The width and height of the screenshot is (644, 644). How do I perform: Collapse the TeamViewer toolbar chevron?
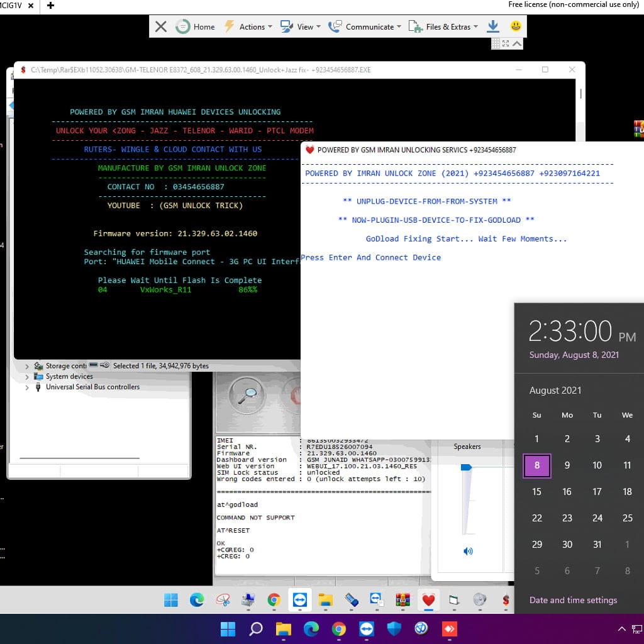click(x=517, y=43)
